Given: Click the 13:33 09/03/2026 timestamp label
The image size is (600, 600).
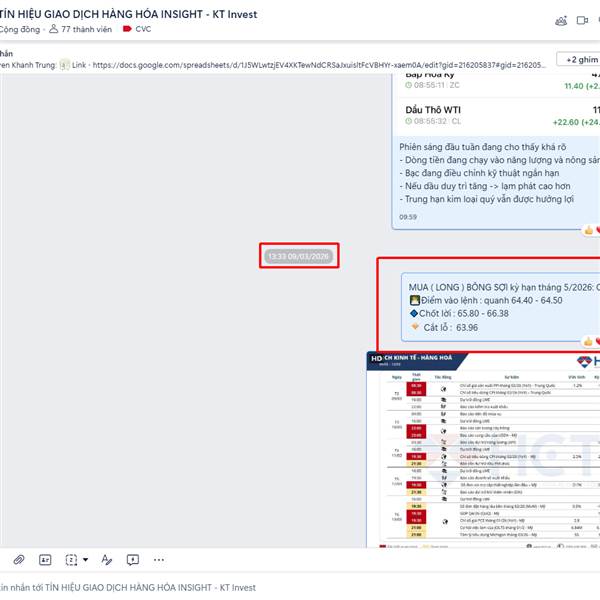Looking at the screenshot, I should tap(298, 256).
